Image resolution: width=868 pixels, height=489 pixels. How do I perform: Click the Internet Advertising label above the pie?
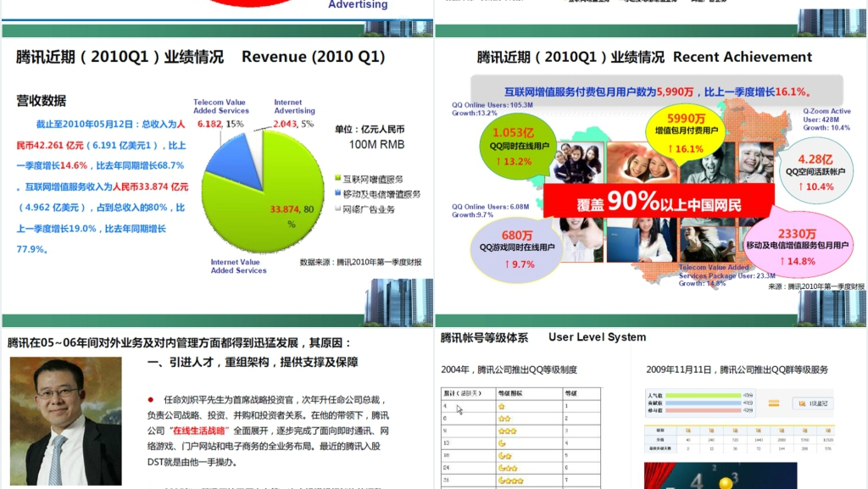(x=294, y=106)
